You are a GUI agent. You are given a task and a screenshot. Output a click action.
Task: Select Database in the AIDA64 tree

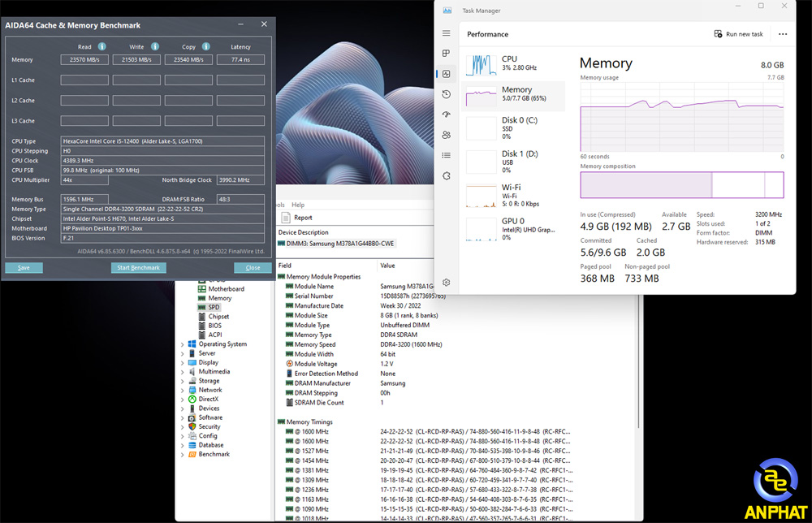point(211,445)
